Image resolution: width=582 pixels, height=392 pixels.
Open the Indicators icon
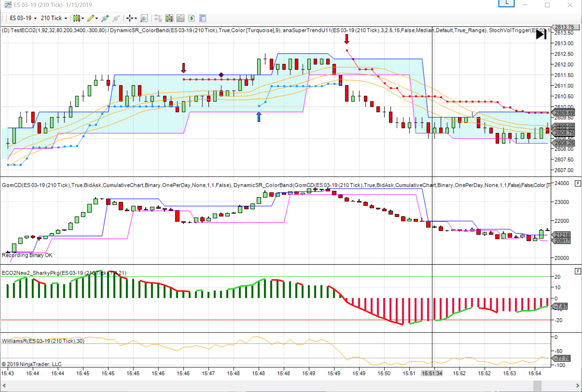click(180, 18)
